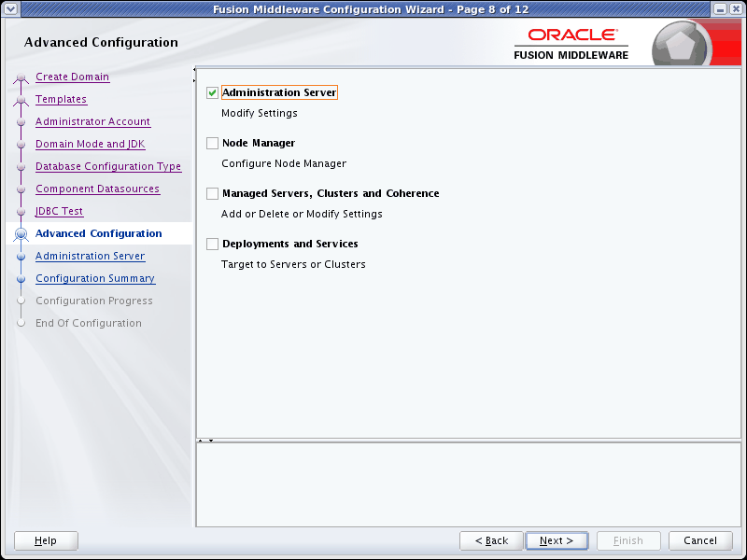
Task: Check the Deployments and Services option
Action: [x=213, y=244]
